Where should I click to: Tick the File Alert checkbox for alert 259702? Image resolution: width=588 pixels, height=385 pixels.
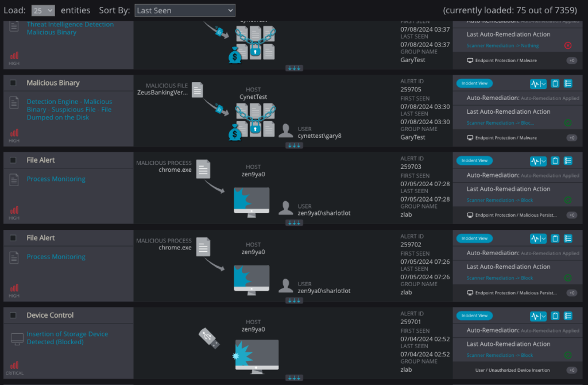(x=13, y=238)
